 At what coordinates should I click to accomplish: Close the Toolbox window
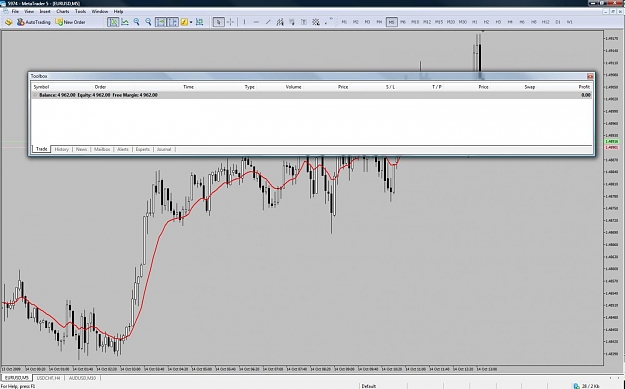[590, 76]
